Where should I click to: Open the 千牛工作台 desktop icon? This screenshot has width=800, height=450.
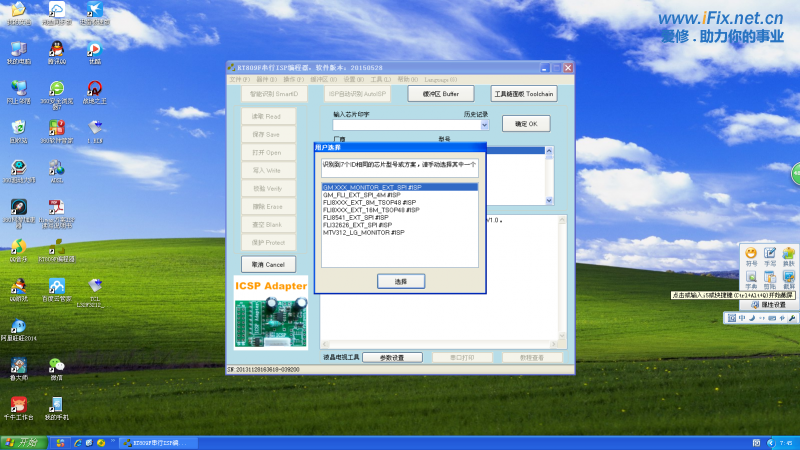coord(19,408)
